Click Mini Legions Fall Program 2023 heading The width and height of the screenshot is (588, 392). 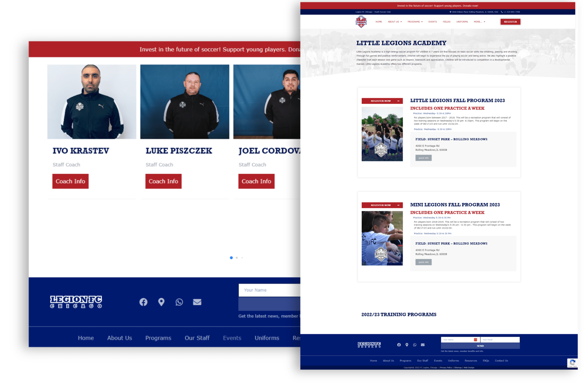(x=455, y=205)
